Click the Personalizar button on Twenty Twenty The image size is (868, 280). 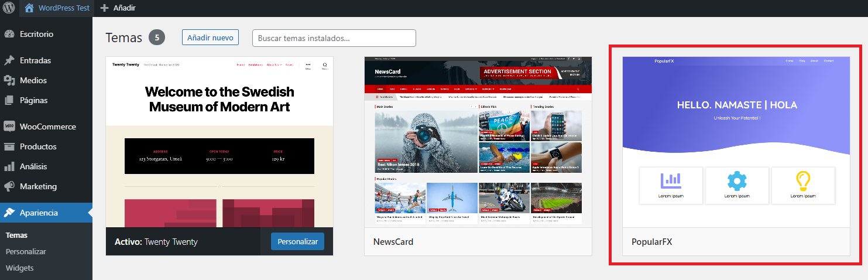(x=297, y=241)
